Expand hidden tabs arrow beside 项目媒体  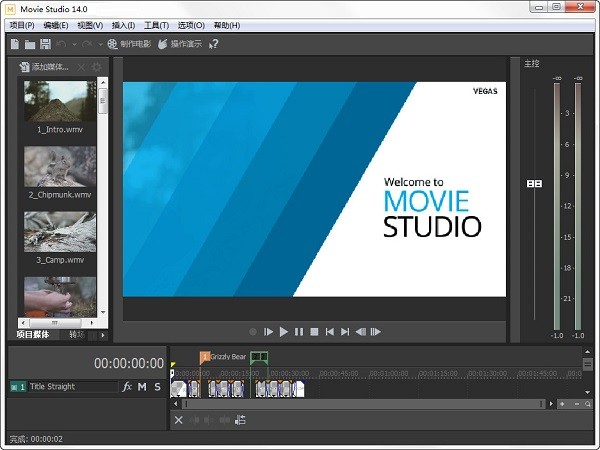click(x=102, y=335)
